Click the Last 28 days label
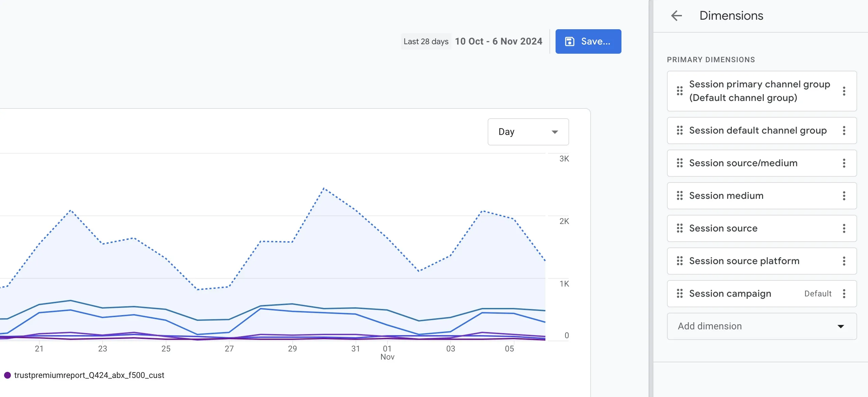The height and width of the screenshot is (397, 868). click(x=426, y=41)
